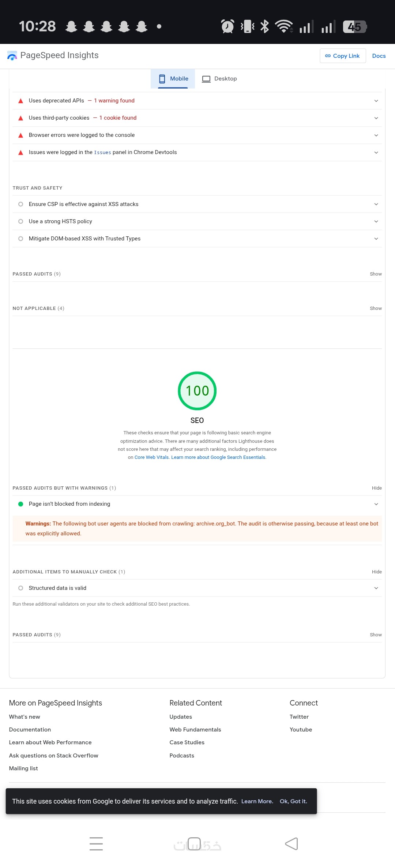Tap the Android home button icon

[x=194, y=843]
